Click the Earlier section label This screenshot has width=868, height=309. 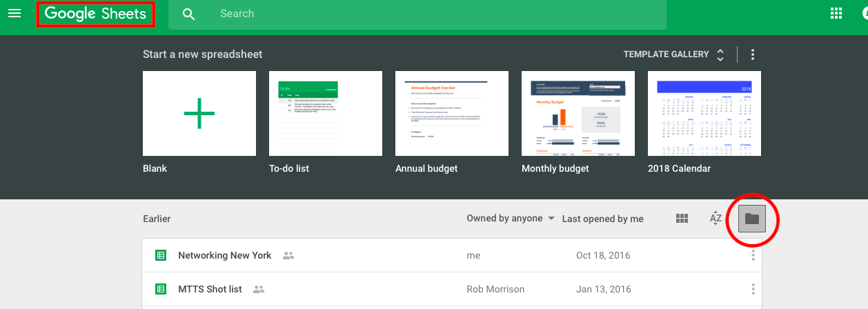point(157,219)
